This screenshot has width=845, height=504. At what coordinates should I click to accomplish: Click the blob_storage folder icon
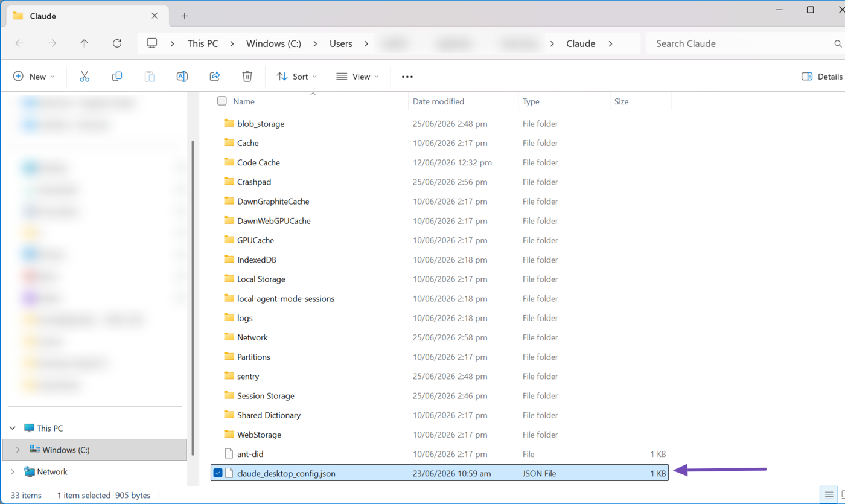(x=229, y=123)
